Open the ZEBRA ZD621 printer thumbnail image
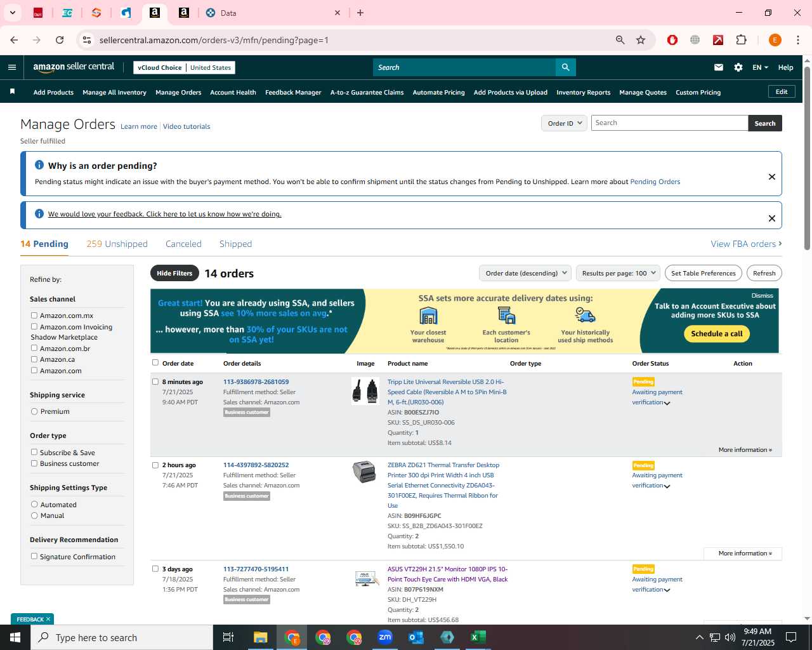 point(365,472)
